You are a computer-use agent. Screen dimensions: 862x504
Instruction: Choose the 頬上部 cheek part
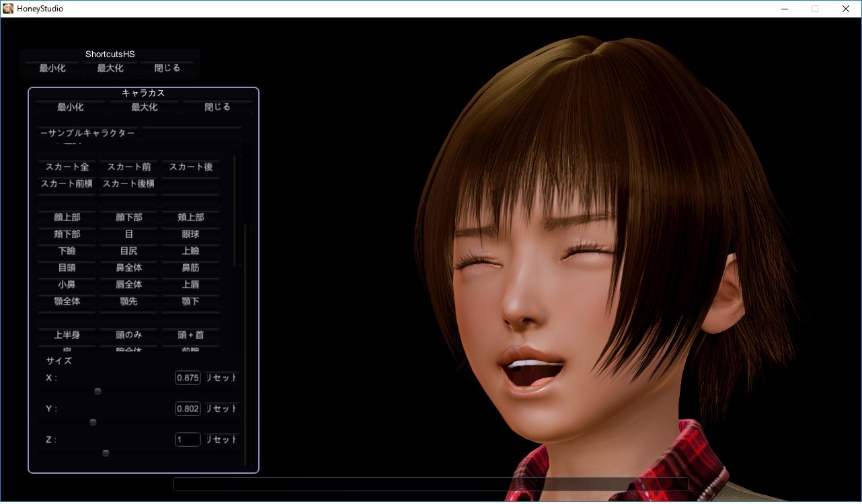point(191,217)
